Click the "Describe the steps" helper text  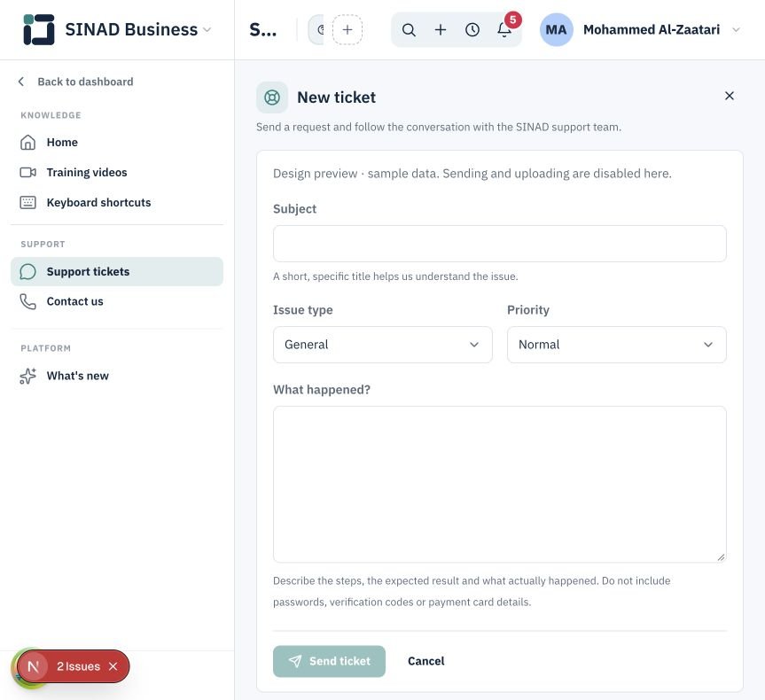[x=472, y=592]
